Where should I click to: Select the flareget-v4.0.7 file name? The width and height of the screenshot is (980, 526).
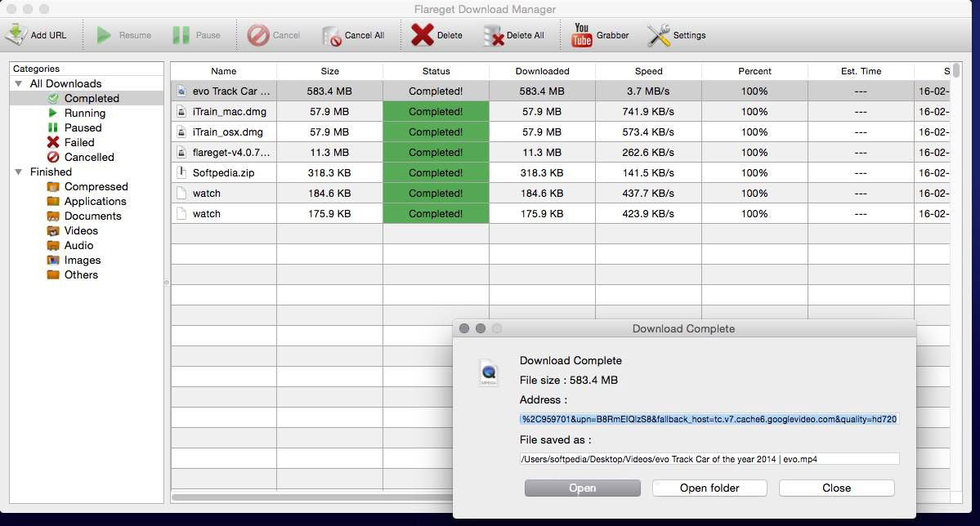pyautogui.click(x=231, y=153)
